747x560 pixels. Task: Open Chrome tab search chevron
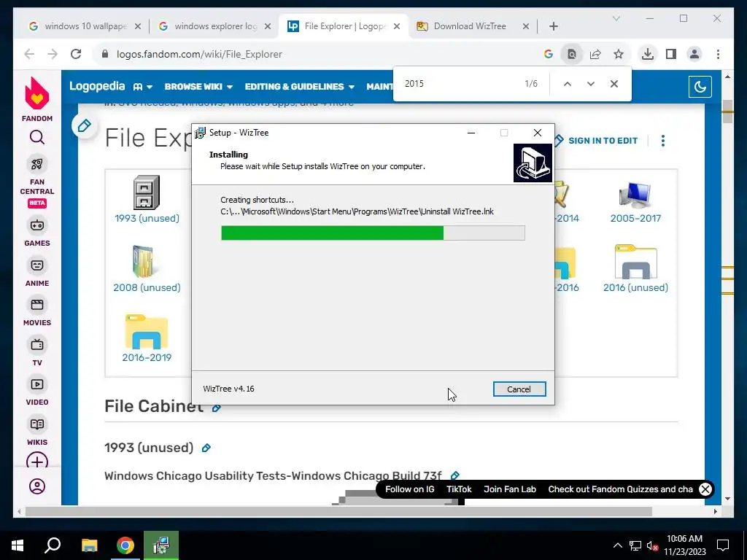tap(616, 18)
